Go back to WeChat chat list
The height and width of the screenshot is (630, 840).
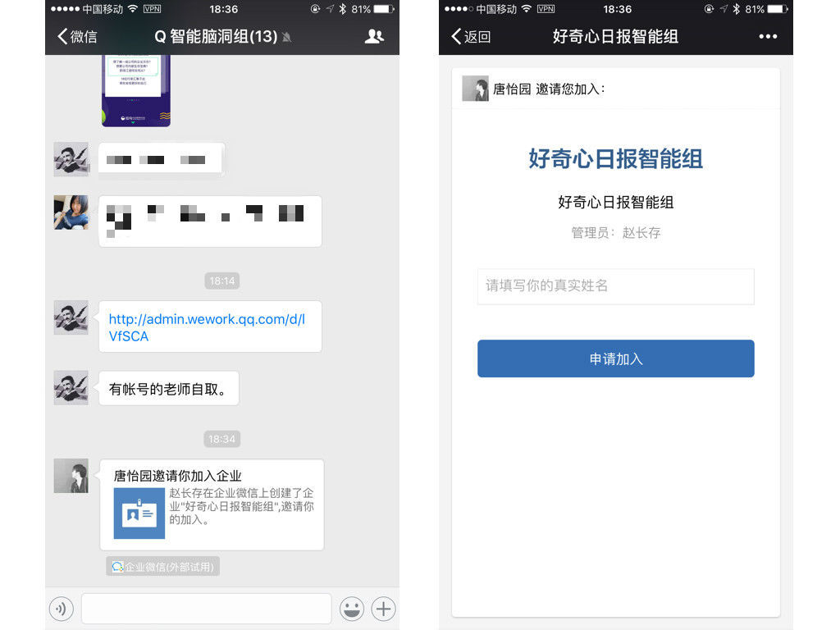click(x=77, y=36)
